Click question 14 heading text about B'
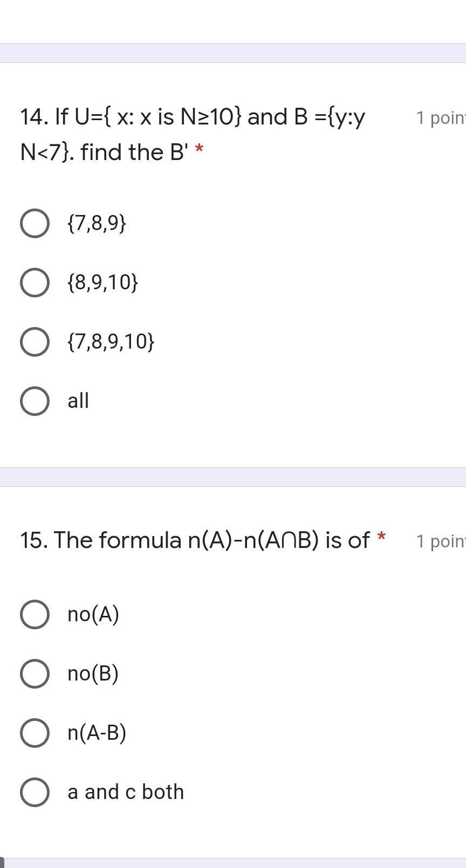 coord(193,134)
